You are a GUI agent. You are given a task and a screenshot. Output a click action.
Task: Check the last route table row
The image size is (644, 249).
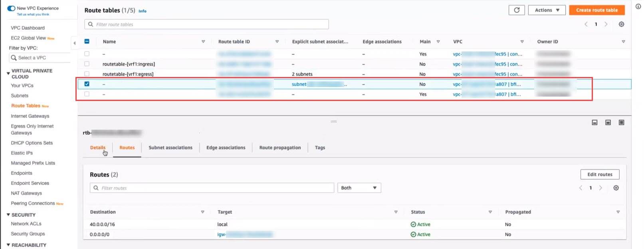pos(87,94)
